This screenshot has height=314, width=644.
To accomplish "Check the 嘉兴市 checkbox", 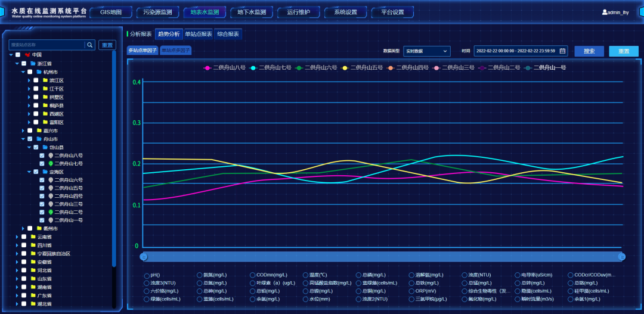I will (x=30, y=130).
